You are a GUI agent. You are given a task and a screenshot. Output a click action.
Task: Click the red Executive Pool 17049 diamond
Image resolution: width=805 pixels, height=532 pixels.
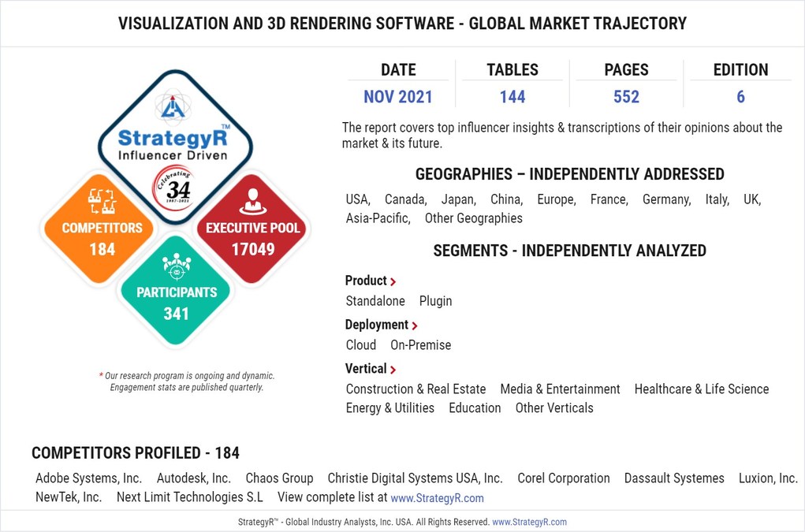tap(252, 229)
